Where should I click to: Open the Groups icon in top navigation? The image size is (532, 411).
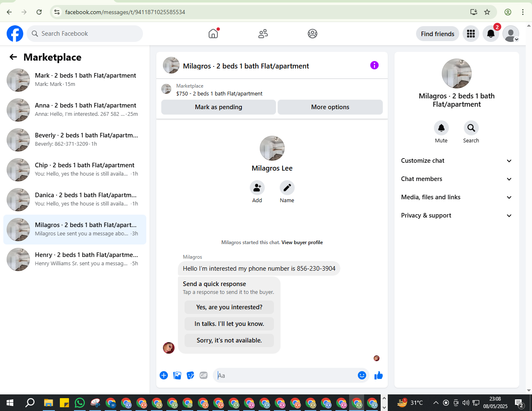click(x=313, y=34)
